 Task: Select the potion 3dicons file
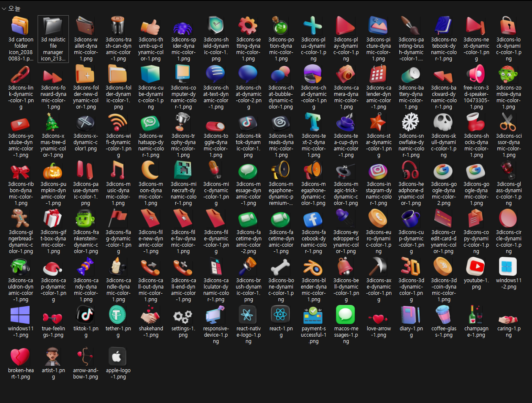click(281, 39)
